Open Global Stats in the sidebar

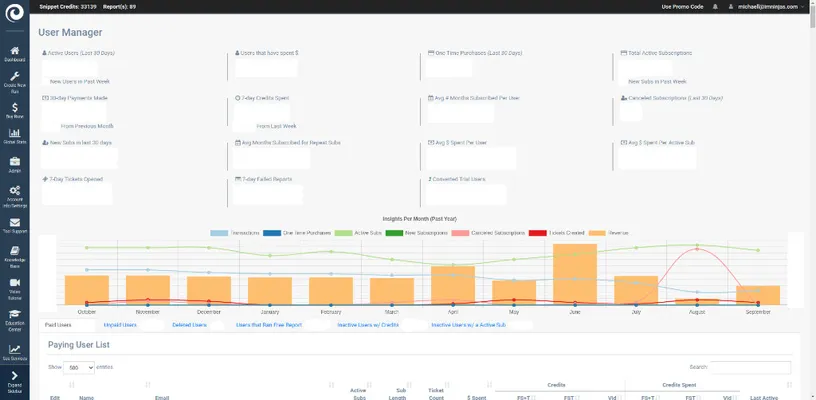click(14, 136)
